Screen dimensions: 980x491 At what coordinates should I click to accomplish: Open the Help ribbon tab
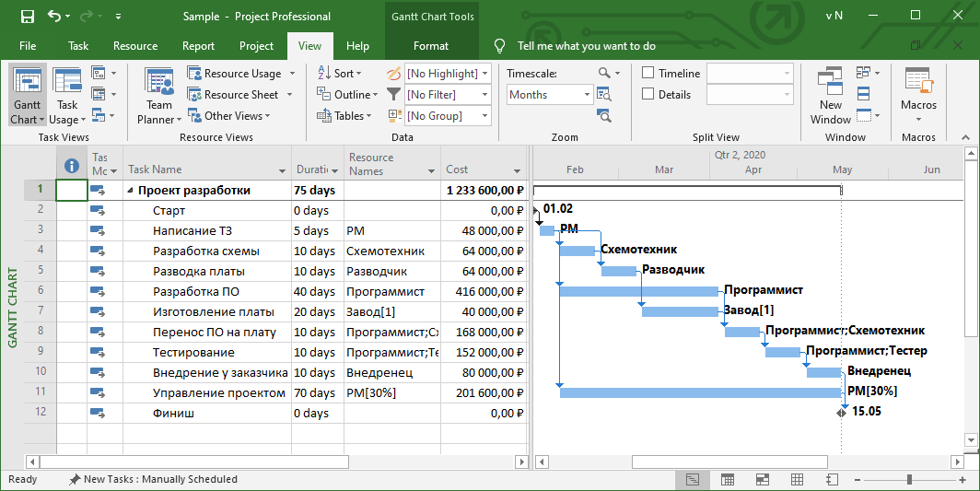coord(357,46)
